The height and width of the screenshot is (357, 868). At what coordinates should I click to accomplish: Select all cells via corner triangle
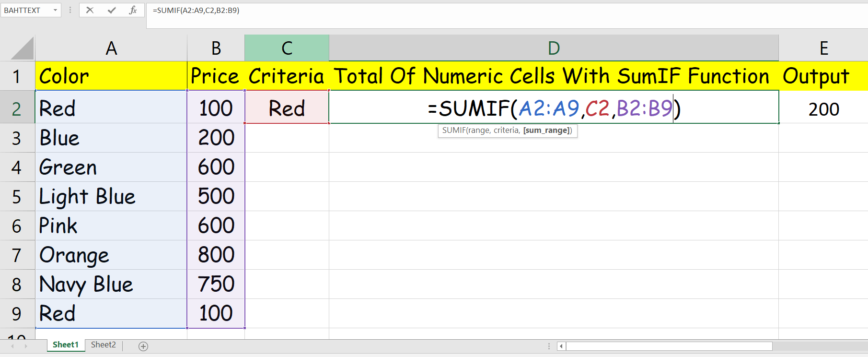coord(23,48)
